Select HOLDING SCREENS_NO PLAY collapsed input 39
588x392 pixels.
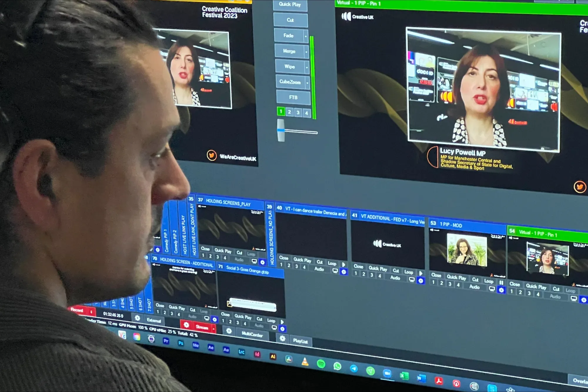pyautogui.click(x=270, y=235)
